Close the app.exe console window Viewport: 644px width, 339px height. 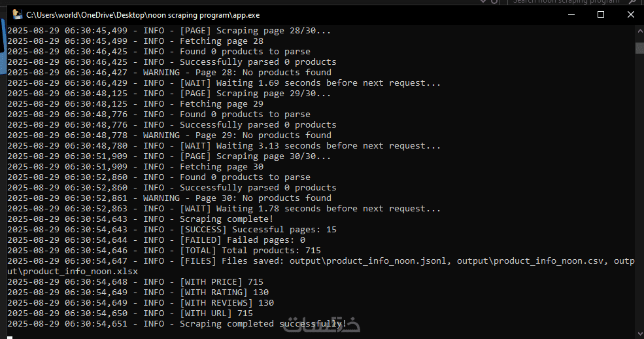tap(629, 14)
